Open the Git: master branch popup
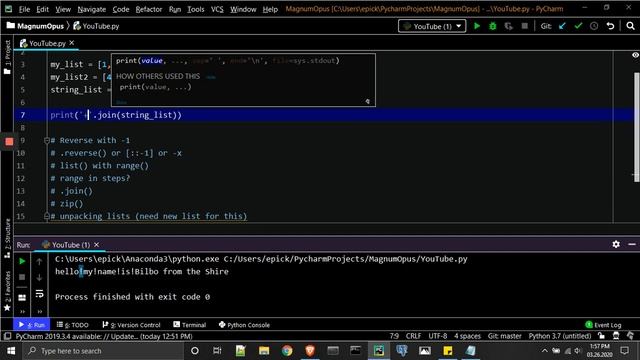Screen dimensions: 640x360 pyautogui.click(x=504, y=336)
